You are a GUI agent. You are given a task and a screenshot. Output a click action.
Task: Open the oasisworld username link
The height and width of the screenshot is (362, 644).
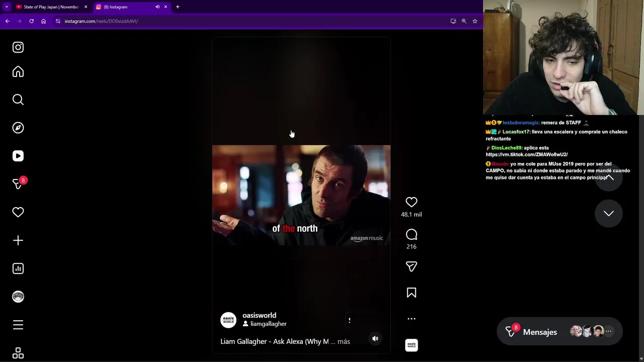[x=259, y=315]
